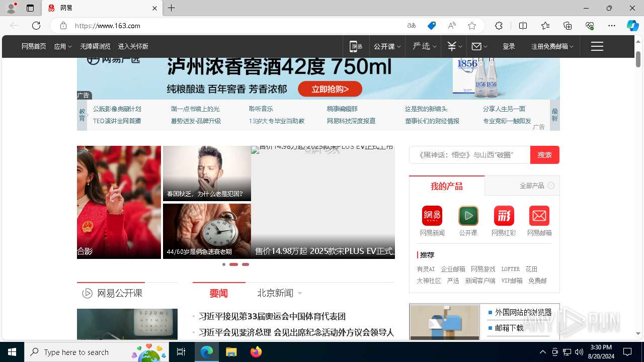Add this page to favorites star
644x362 pixels.
pyautogui.click(x=472, y=26)
